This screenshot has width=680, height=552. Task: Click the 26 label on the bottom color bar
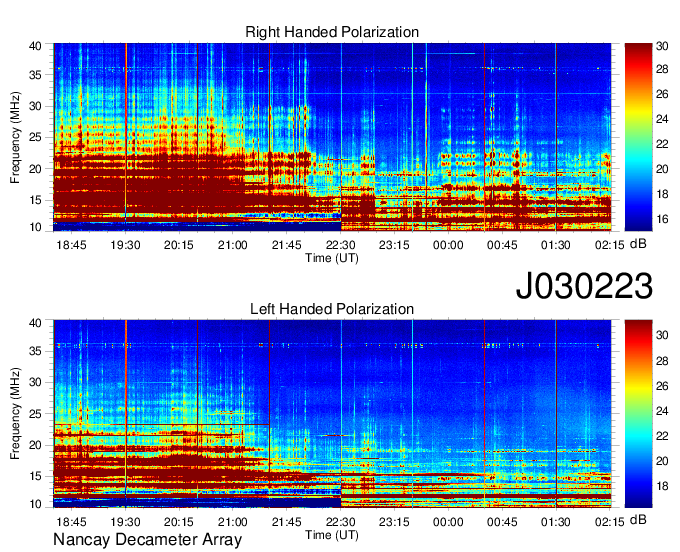coord(662,386)
